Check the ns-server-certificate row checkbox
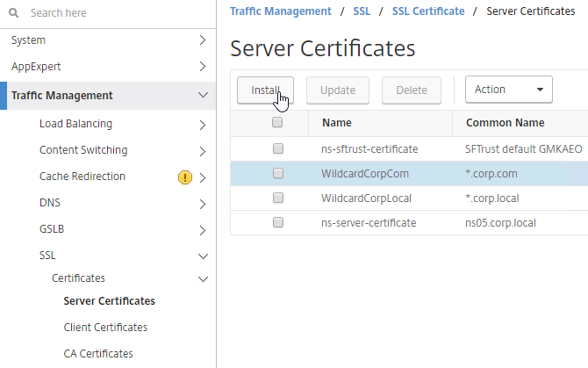The image size is (588, 368). click(278, 222)
